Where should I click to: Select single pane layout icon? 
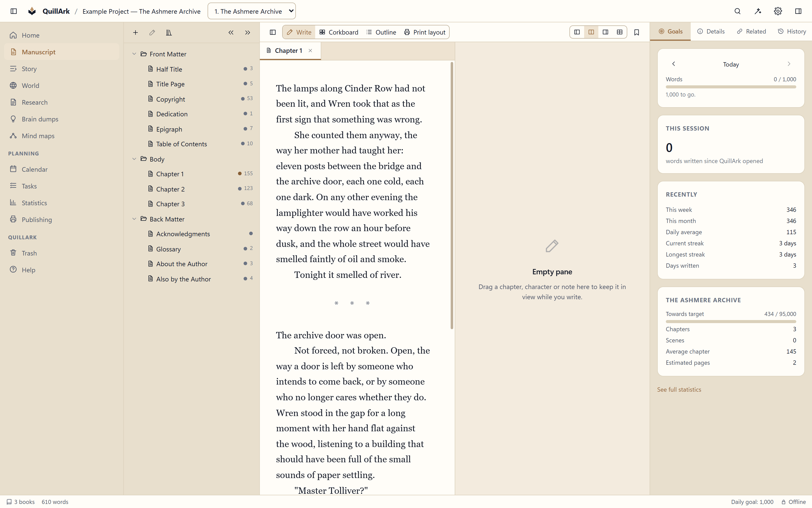point(577,32)
